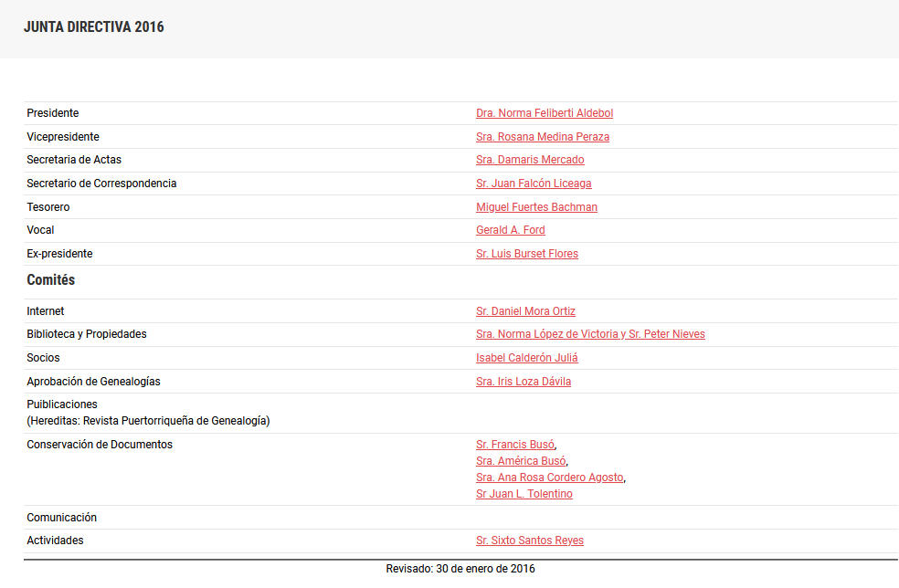Click the Revisado date footer text
Image resolution: width=899 pixels, height=588 pixels.
[x=460, y=569]
